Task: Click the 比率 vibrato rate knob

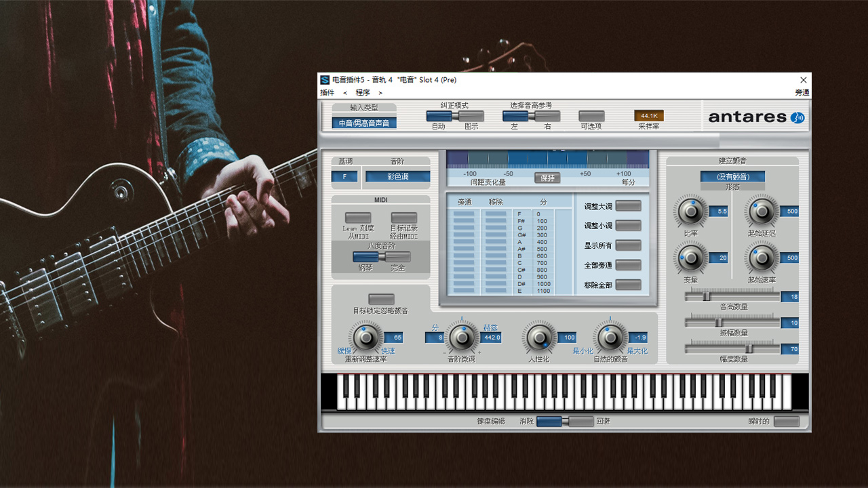Action: [690, 211]
